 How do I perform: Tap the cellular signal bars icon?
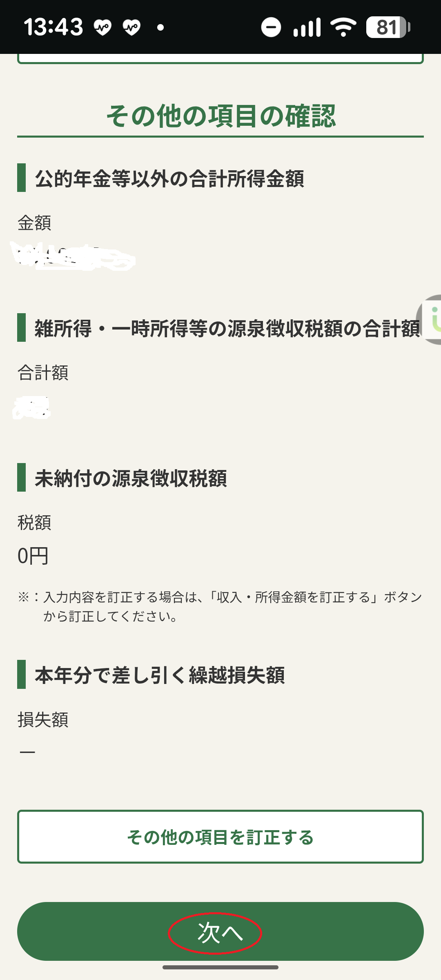[307, 27]
